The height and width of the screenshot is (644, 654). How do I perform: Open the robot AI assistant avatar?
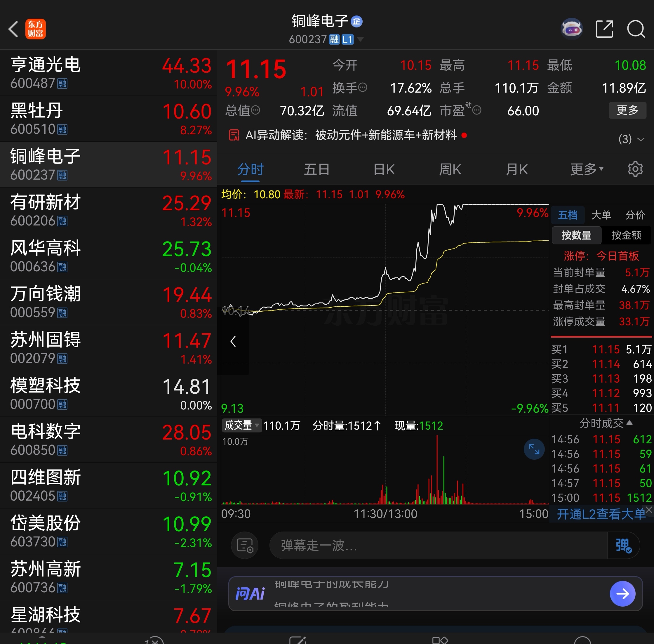[571, 29]
